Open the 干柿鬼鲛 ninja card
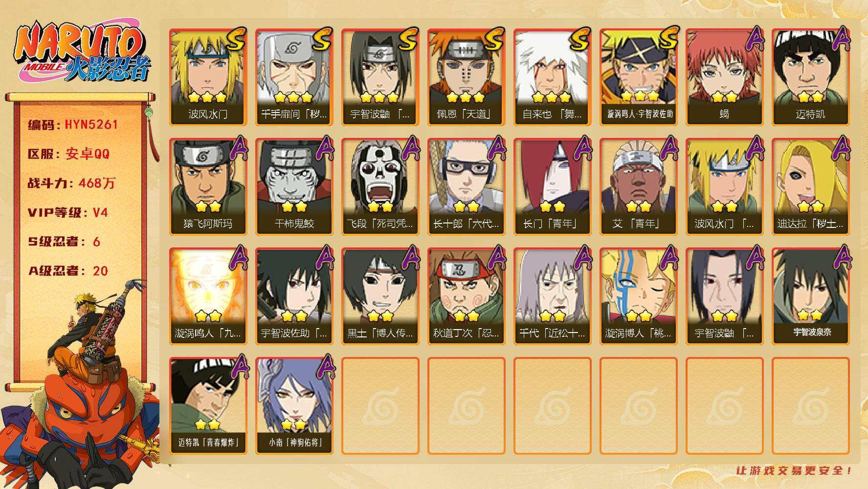 294,187
